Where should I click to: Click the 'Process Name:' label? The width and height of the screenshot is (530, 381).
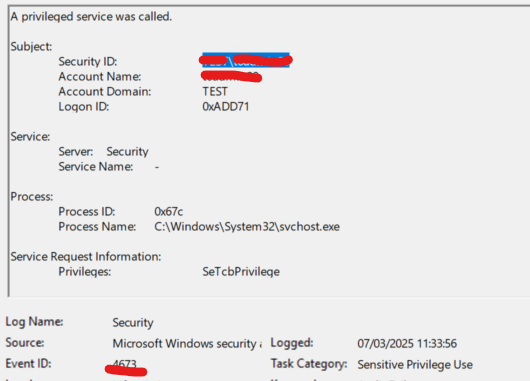tap(97, 227)
